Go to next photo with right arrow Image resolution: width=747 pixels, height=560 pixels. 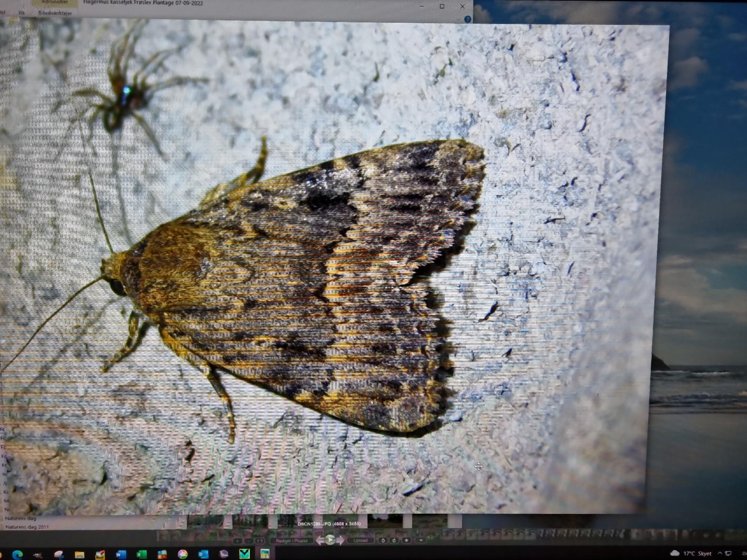click(340, 541)
